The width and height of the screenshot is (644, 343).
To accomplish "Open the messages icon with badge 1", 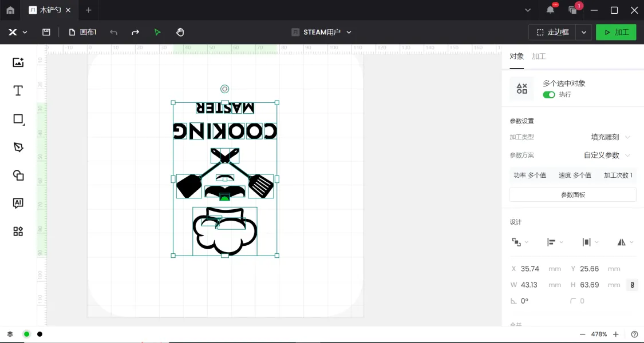I will tap(573, 10).
